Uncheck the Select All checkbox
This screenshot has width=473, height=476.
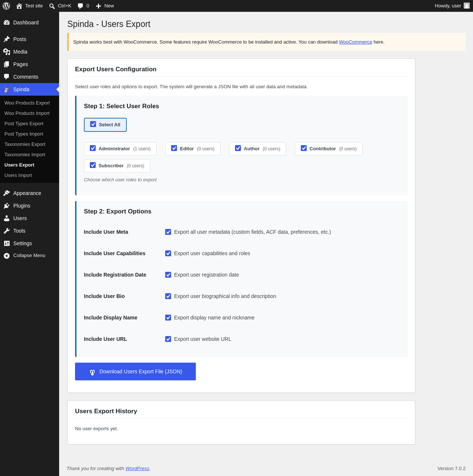93,124
